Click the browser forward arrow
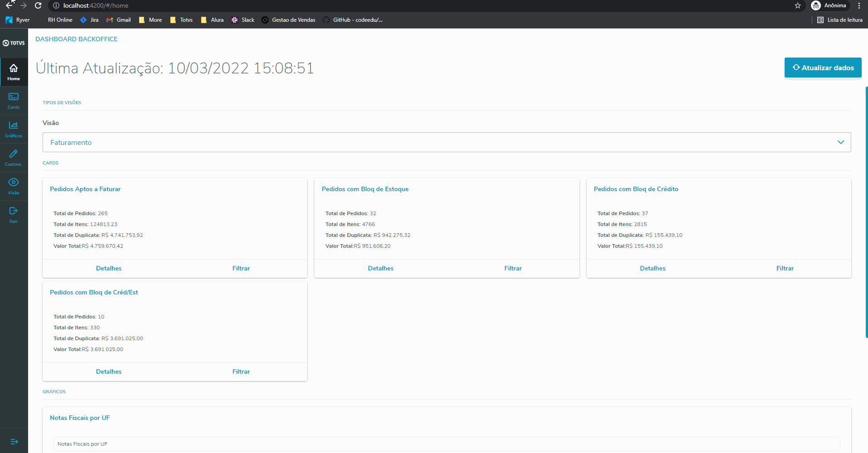This screenshot has width=868, height=453. [24, 5]
